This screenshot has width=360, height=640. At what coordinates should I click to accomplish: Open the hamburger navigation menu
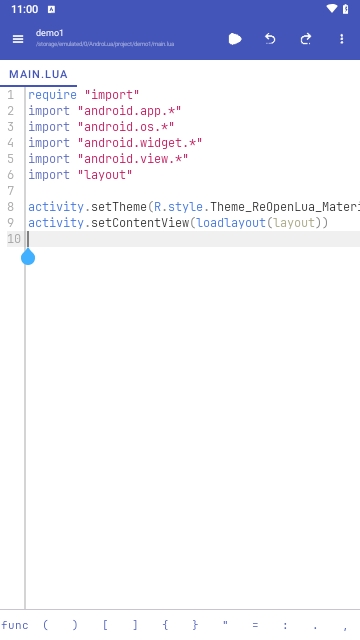tap(18, 39)
